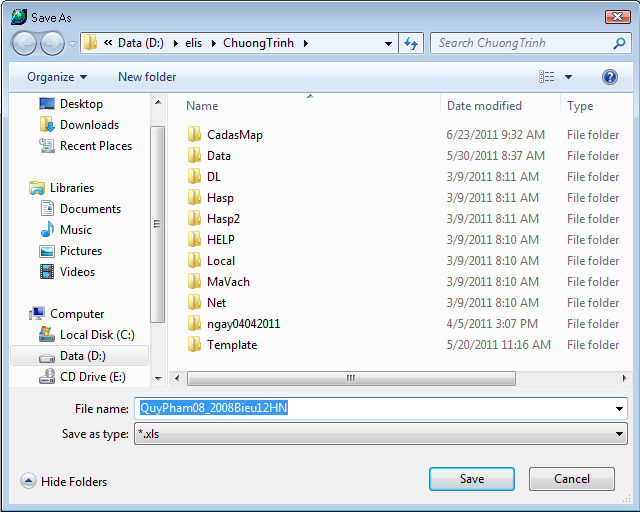Click the Refresh icon beside address bar
The image size is (640, 512).
tap(410, 43)
